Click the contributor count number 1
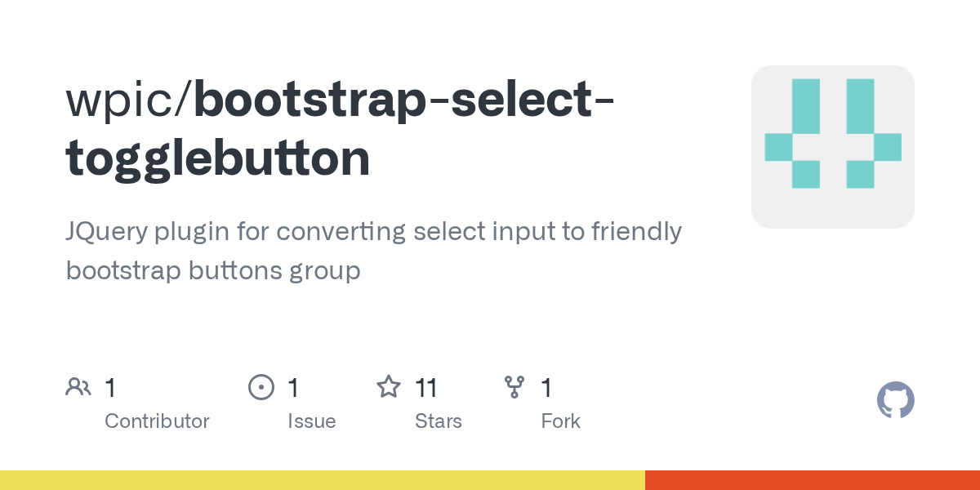The width and height of the screenshot is (980, 490). click(110, 387)
